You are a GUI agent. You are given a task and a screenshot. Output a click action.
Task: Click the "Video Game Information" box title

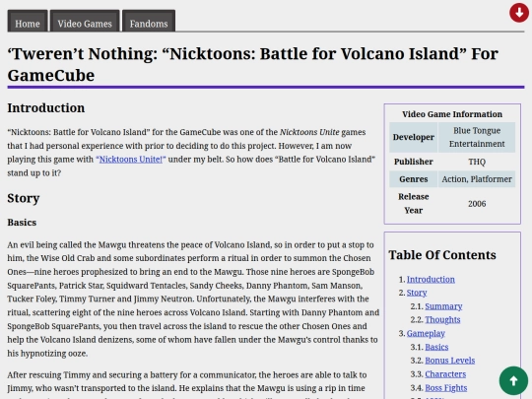tap(452, 114)
